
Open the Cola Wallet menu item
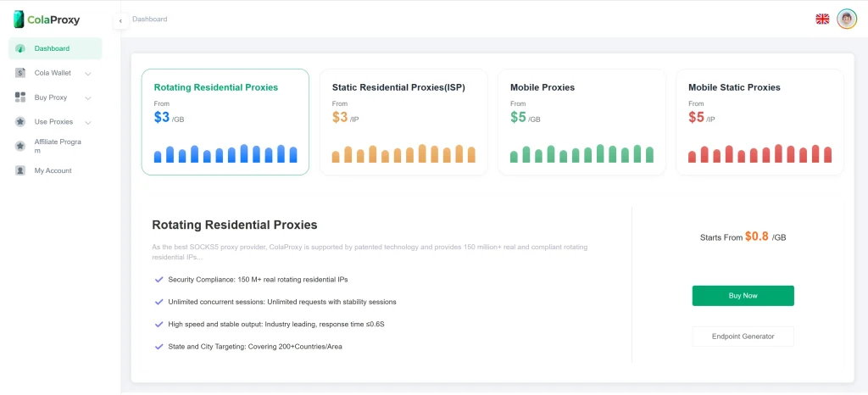(55, 73)
